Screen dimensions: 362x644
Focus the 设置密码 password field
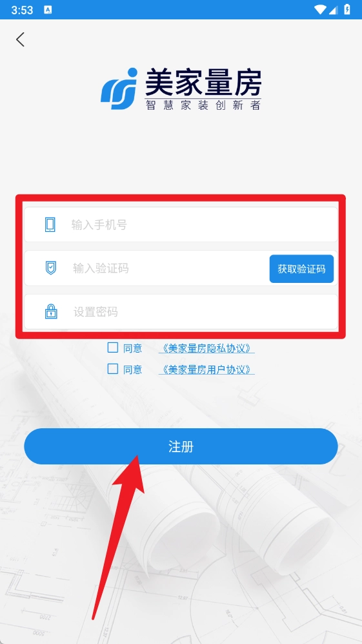(x=181, y=312)
